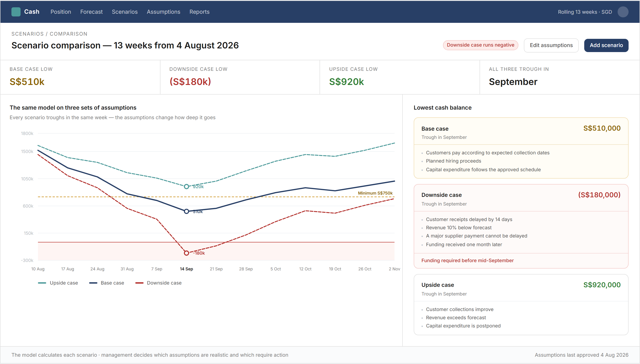Click the Downside case runs negative badge
The image size is (640, 364).
click(x=480, y=45)
